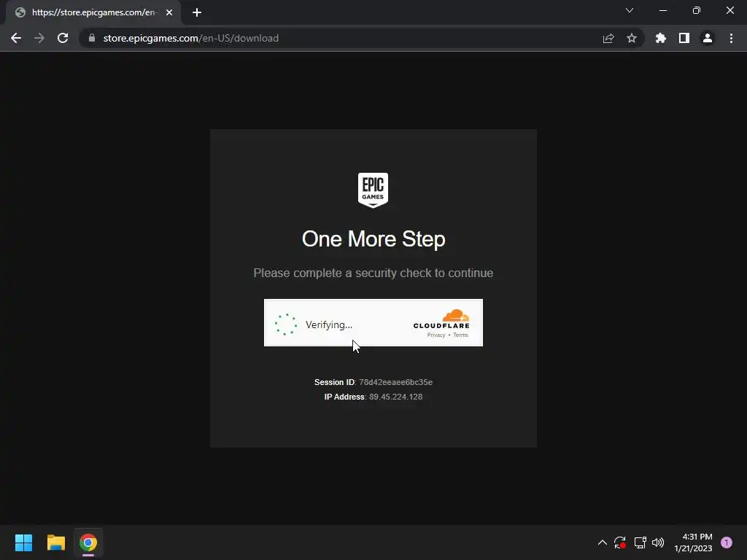Open the Cloudflare logo link
This screenshot has width=747, height=560.
(441, 319)
